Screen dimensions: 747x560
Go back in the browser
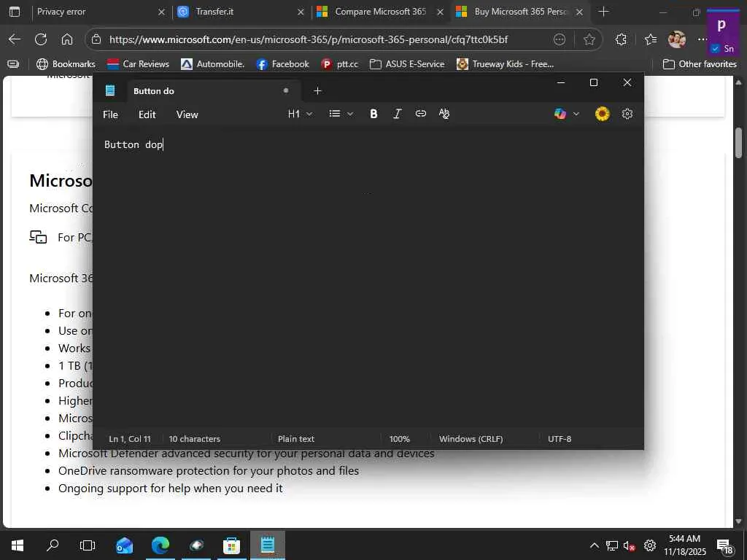point(15,39)
